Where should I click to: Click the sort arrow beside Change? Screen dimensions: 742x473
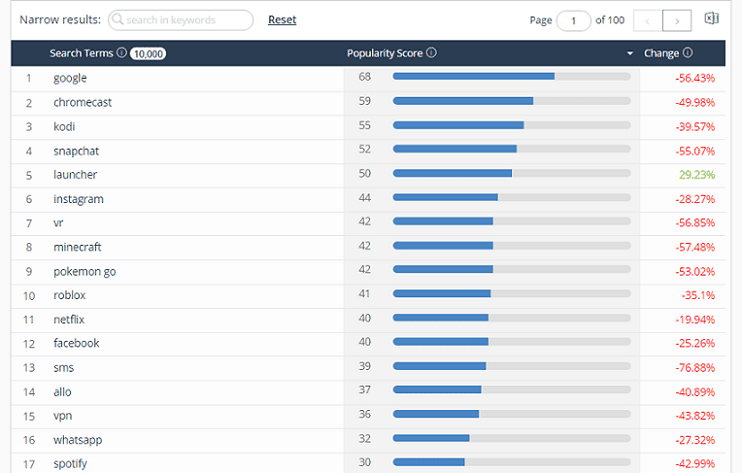[630, 53]
